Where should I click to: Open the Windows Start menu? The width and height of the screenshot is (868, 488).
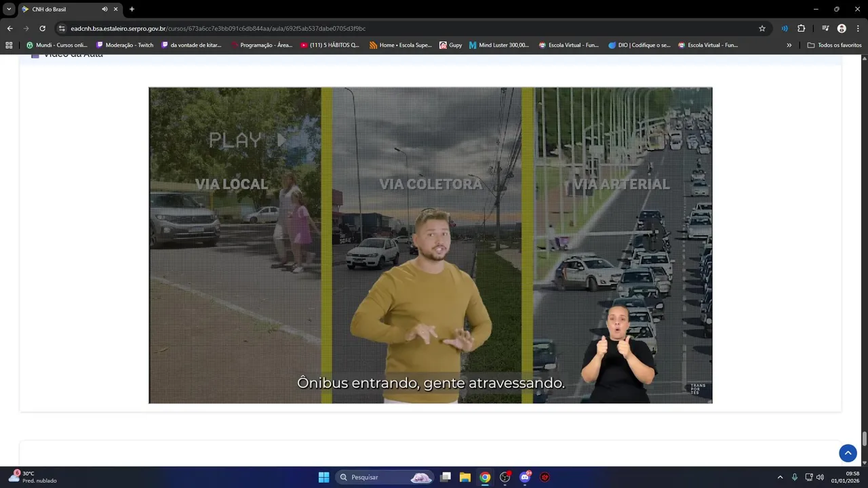pyautogui.click(x=323, y=477)
